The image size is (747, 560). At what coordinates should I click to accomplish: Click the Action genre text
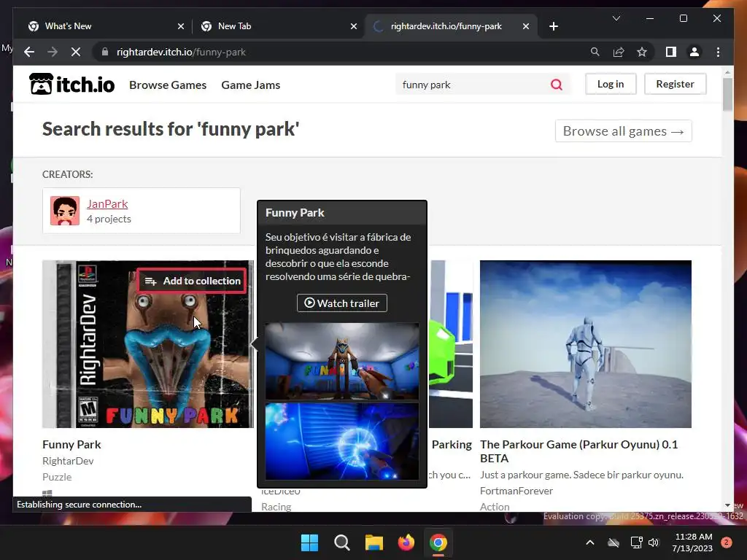tap(495, 507)
